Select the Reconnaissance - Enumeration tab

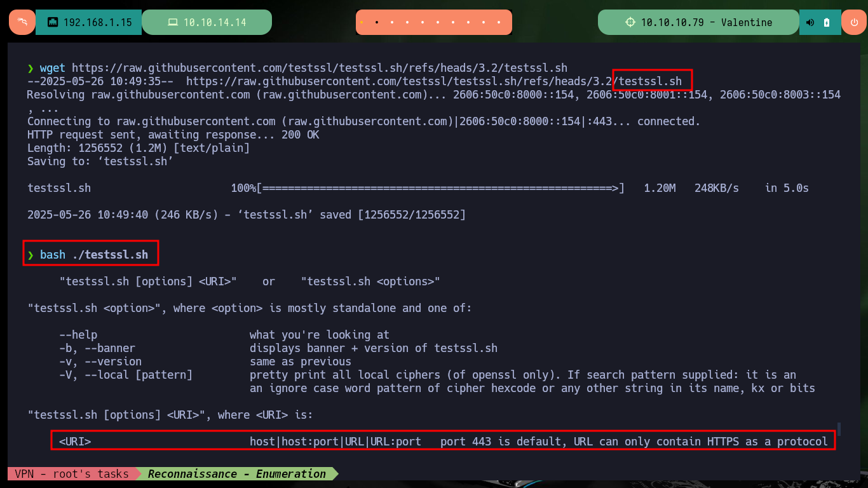(x=236, y=474)
